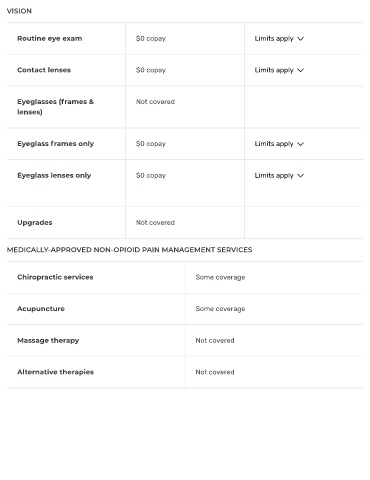Click the Chiropractic services label
The width and height of the screenshot is (370, 480).
click(55, 277)
